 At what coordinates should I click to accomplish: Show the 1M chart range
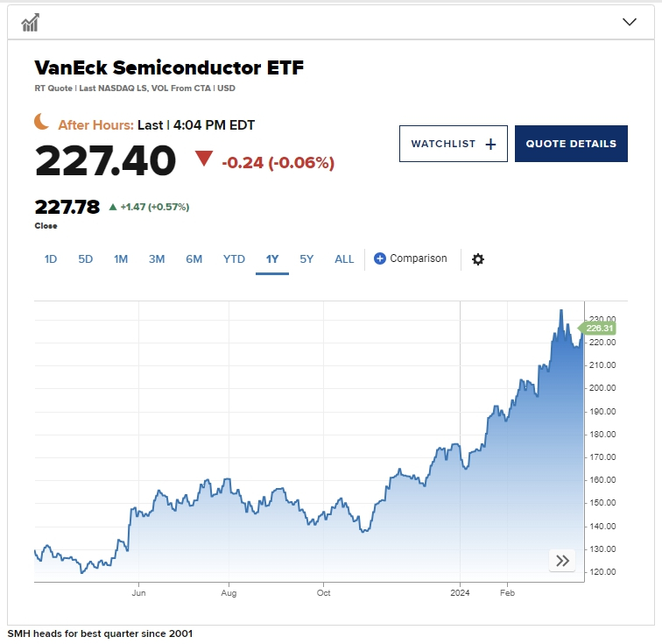[x=121, y=259]
